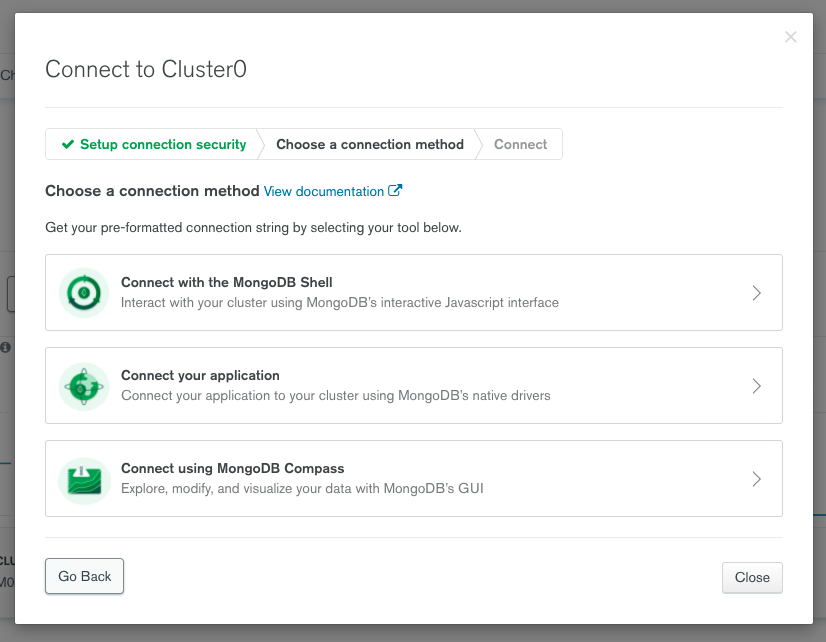Click the info icon behind the dialog's left edge
826x642 pixels.
click(x=6, y=347)
